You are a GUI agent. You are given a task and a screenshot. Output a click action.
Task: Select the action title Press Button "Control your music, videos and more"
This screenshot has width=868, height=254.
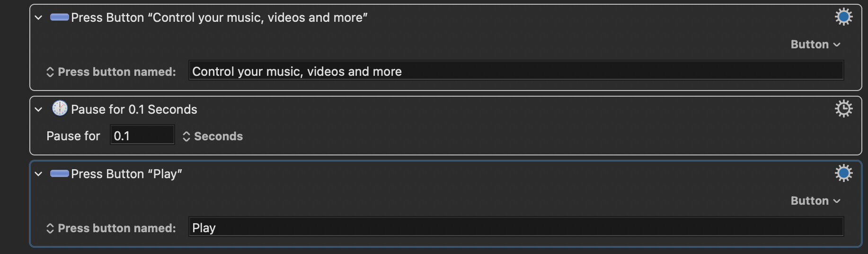click(219, 18)
